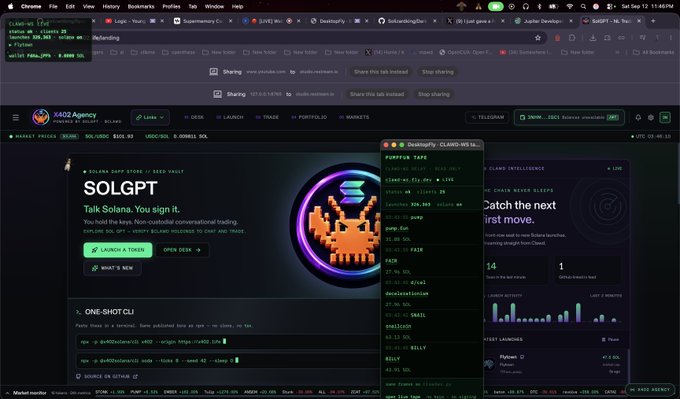The width and height of the screenshot is (680, 399).
Task: Click the rocket icon on Launch a Token
Action: point(94,250)
